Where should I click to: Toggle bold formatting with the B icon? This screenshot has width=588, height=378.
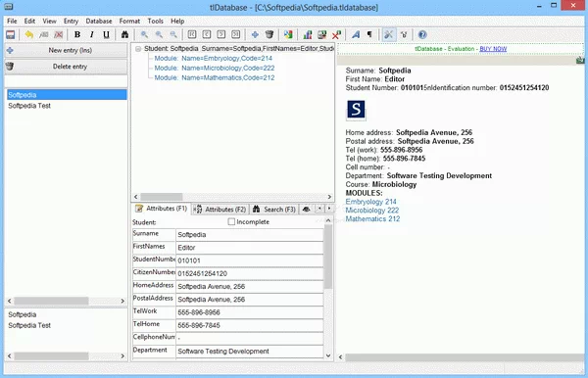click(x=77, y=35)
